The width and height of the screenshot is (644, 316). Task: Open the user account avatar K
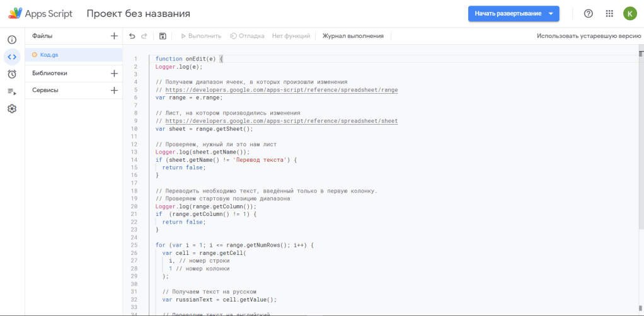[x=630, y=14]
